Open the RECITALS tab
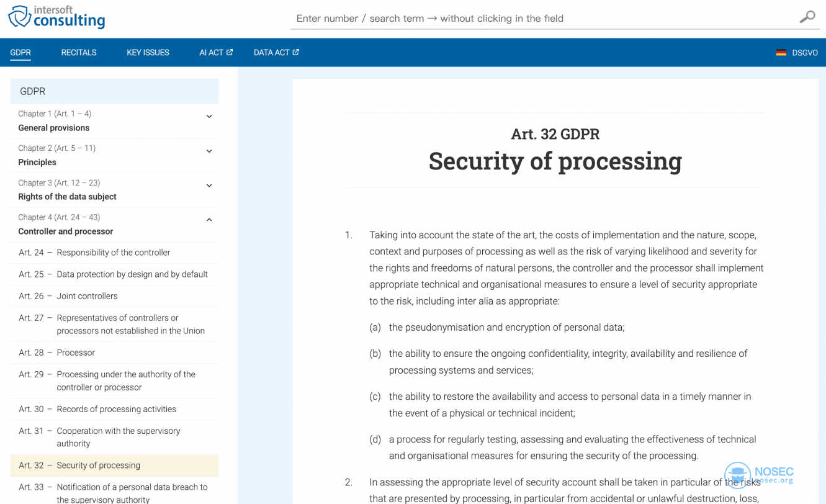The image size is (826, 504). tap(79, 53)
